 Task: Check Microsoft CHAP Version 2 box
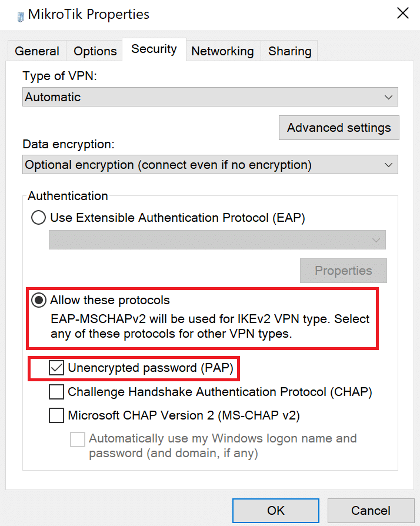click(57, 415)
